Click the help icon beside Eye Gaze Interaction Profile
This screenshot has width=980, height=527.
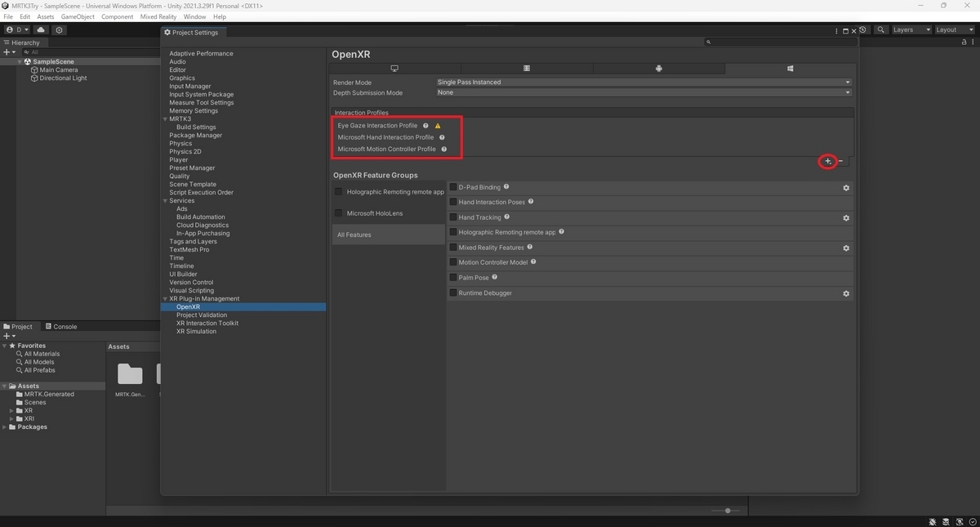425,126
